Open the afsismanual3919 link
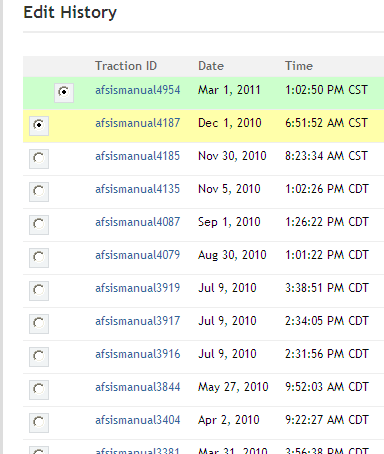The width and height of the screenshot is (384, 454). click(x=138, y=288)
